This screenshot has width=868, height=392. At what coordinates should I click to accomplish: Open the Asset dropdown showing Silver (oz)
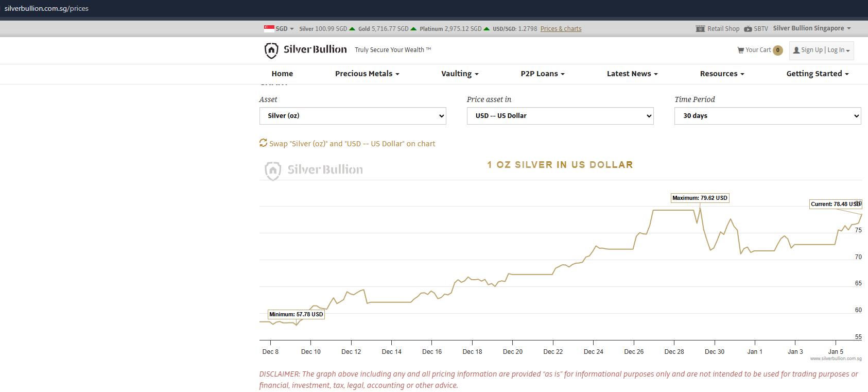pyautogui.click(x=353, y=116)
